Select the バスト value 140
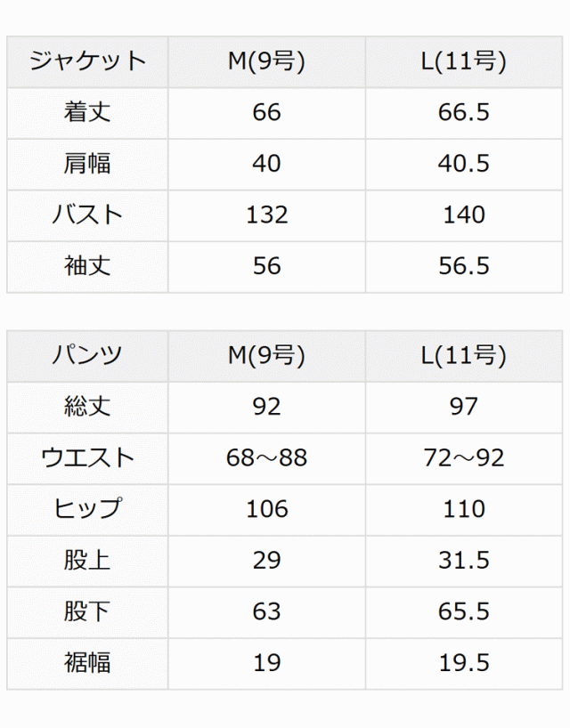The height and width of the screenshot is (728, 570). tap(464, 214)
